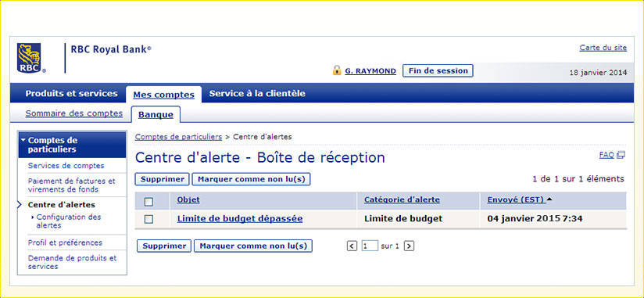Click the padlock icon beside G. RAYMOND
The width and height of the screenshot is (644, 298).
(337, 70)
